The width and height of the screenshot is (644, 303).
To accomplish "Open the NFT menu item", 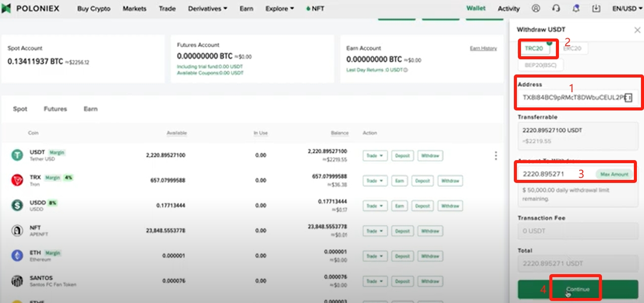I will coord(315,9).
